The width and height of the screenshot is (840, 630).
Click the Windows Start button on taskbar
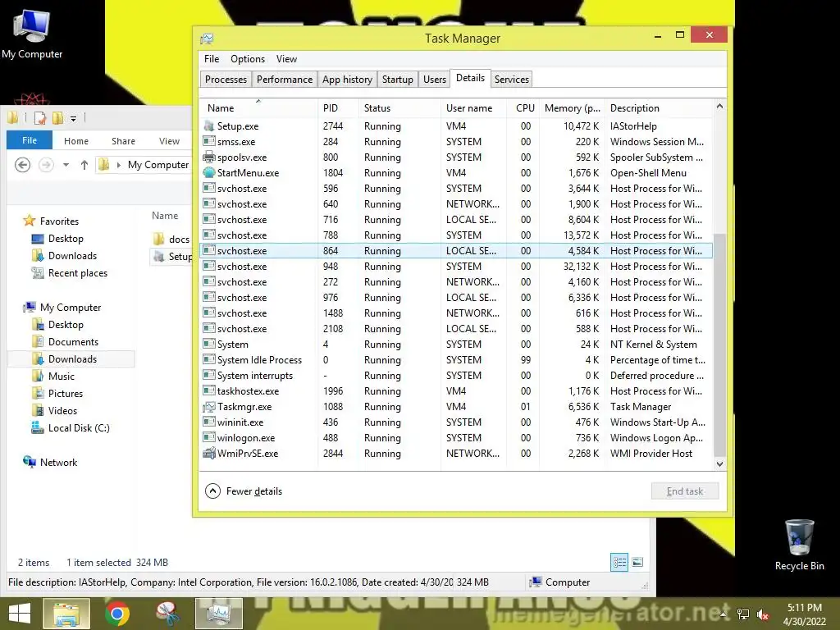(20, 614)
